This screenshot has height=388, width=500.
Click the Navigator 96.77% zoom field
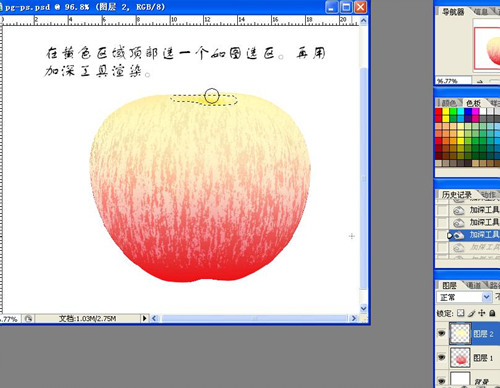click(453, 81)
